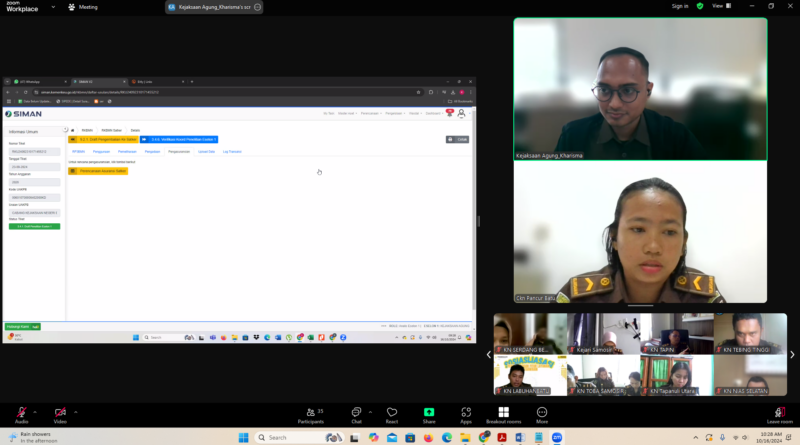
Task: Click the green Share screen icon
Action: coord(429,414)
